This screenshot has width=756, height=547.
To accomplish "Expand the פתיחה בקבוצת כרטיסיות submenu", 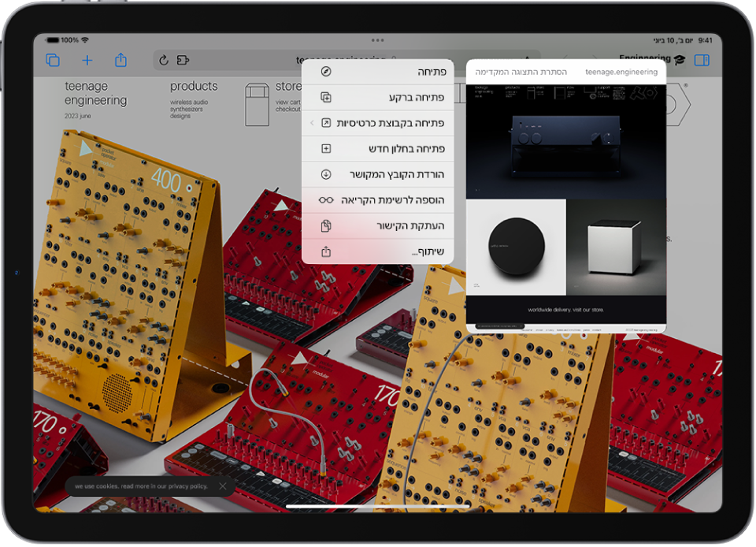I will [x=377, y=123].
